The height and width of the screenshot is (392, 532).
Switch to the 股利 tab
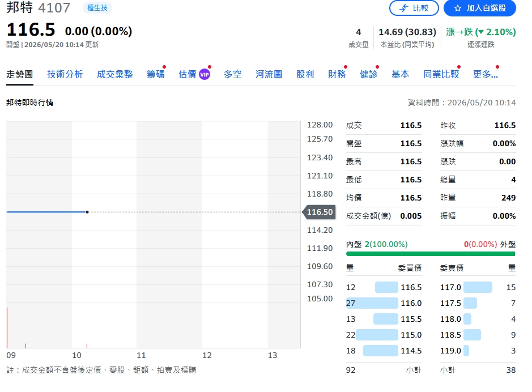tap(305, 74)
